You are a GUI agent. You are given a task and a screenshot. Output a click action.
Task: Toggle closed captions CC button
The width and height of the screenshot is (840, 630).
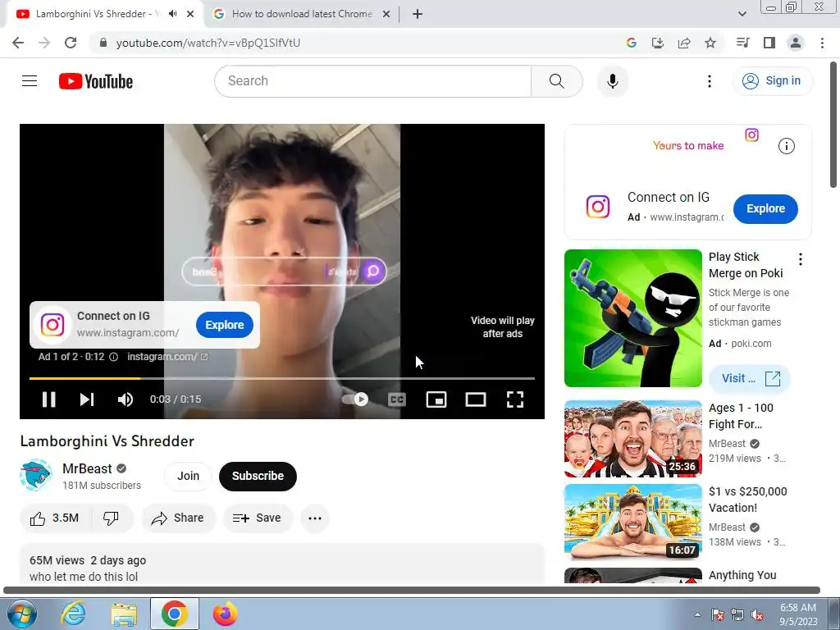point(397,399)
